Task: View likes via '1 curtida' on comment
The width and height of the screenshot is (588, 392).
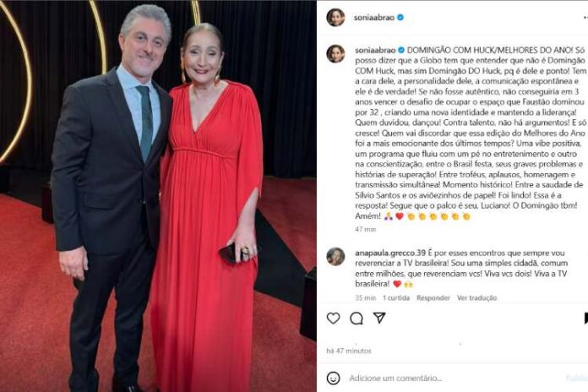Action: pyautogui.click(x=396, y=297)
